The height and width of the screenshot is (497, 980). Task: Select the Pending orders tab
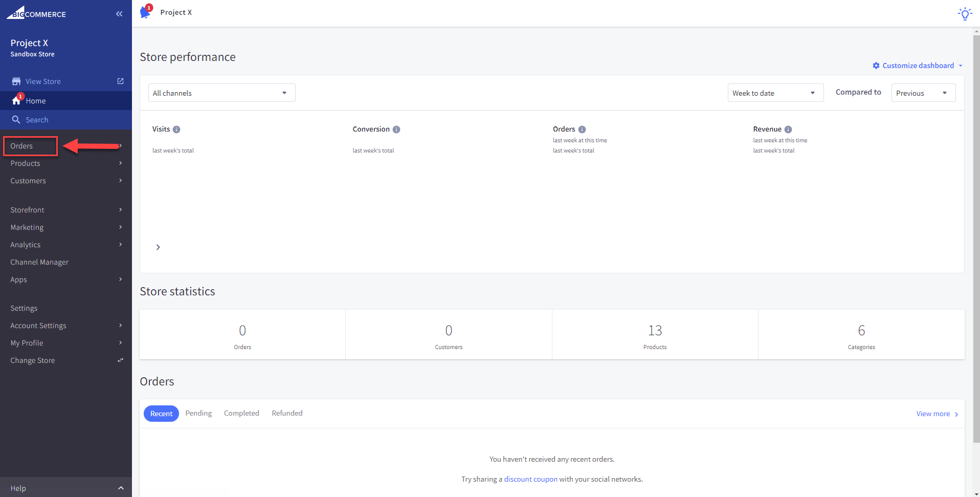coord(198,413)
